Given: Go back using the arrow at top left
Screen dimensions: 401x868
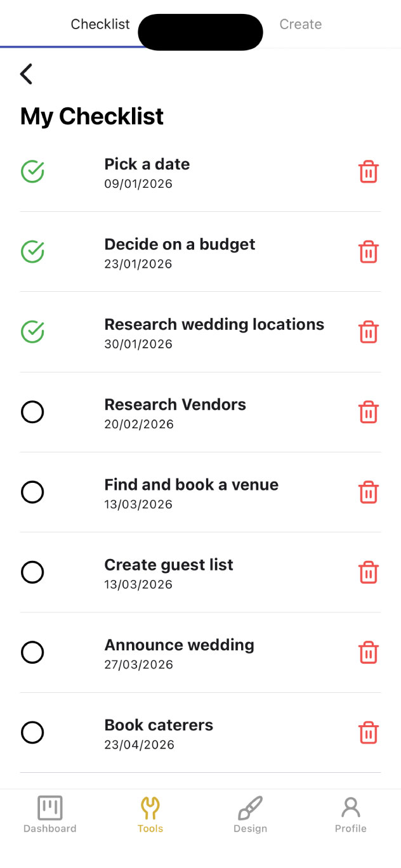Looking at the screenshot, I should pyautogui.click(x=25, y=74).
